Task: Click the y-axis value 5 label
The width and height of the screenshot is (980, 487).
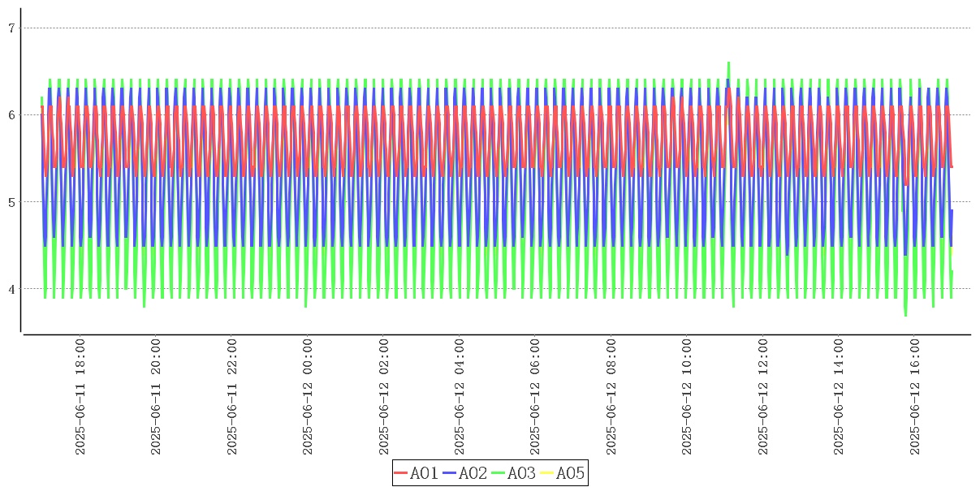Action: [x=11, y=202]
